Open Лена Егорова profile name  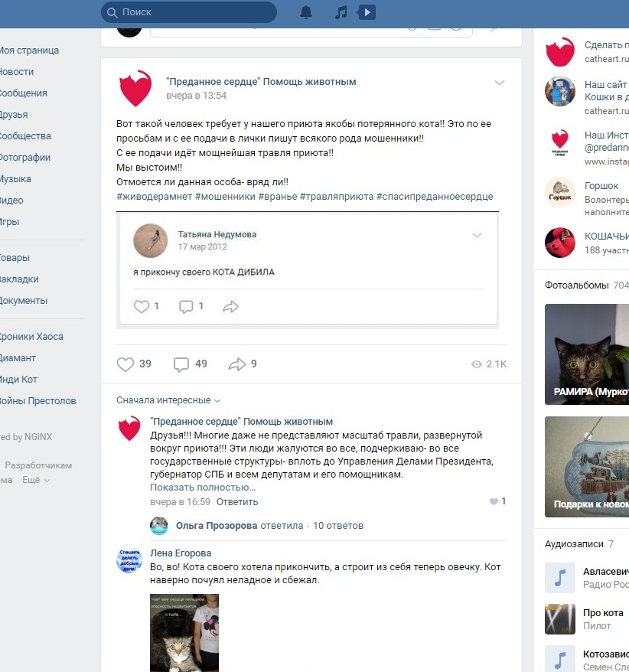181,553
